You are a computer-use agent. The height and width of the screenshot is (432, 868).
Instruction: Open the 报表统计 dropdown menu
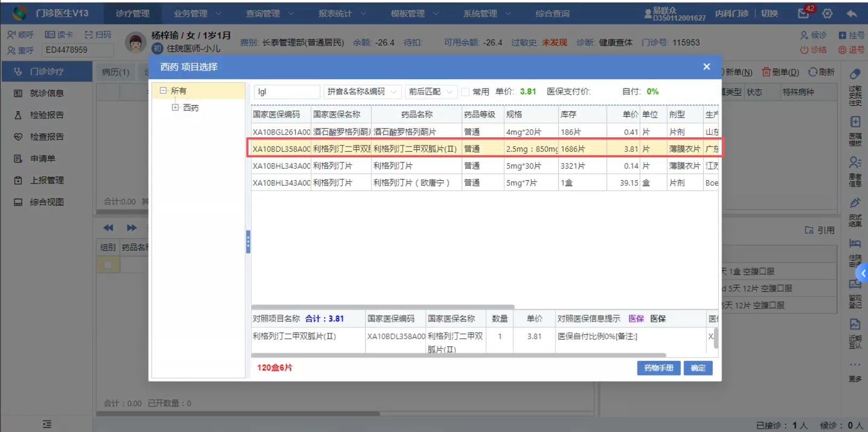pos(342,14)
